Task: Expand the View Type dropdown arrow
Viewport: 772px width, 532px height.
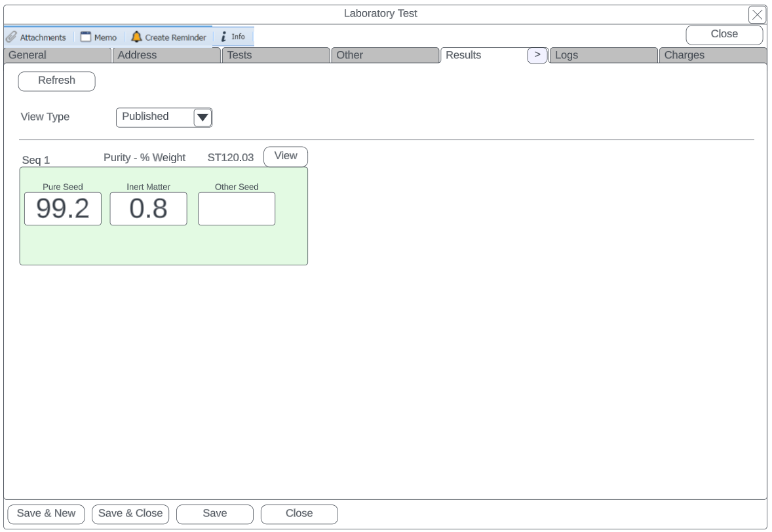Action: [203, 118]
